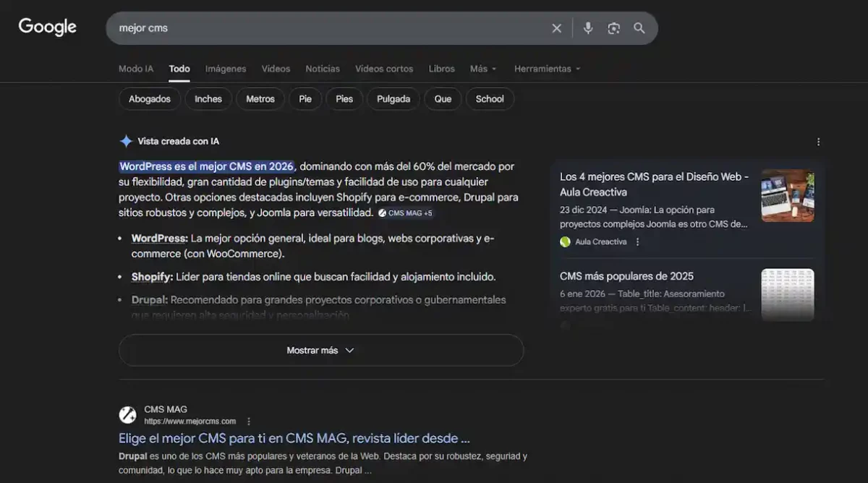Click the CMS MAG site favicon
Viewport: 868px width, 483px height.
point(128,414)
